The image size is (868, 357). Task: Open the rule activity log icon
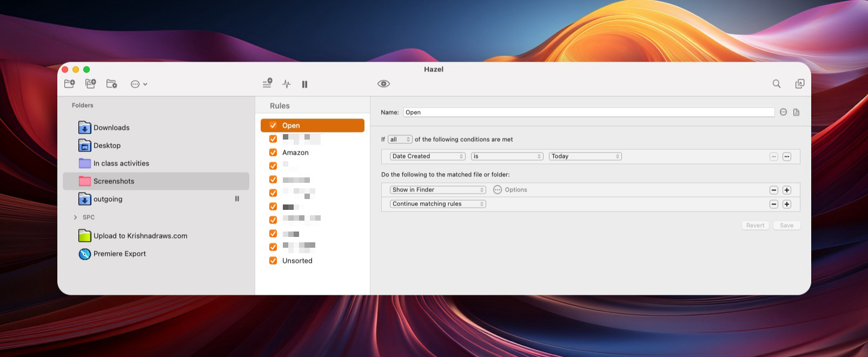(287, 84)
